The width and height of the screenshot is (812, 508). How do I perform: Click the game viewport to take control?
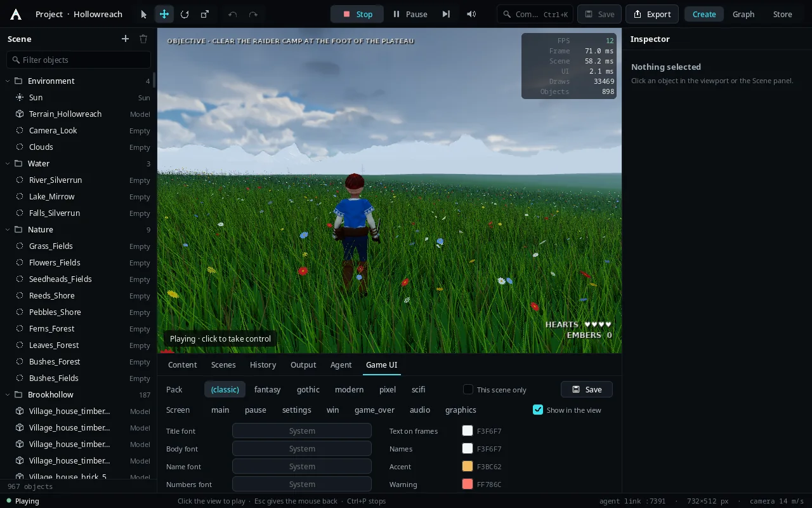click(390, 190)
